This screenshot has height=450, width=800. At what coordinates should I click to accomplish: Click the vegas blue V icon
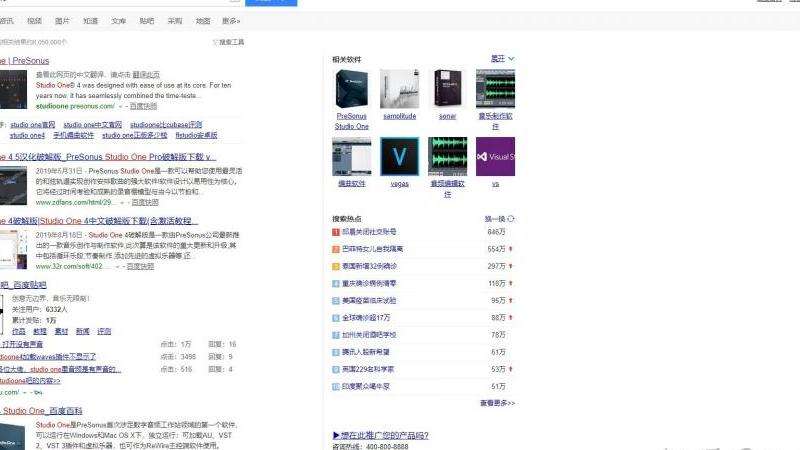(399, 156)
